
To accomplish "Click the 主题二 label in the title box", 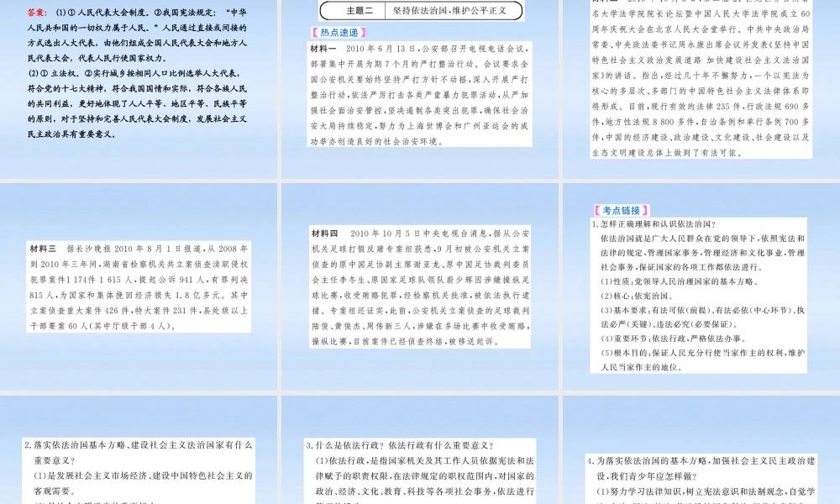I will [360, 11].
